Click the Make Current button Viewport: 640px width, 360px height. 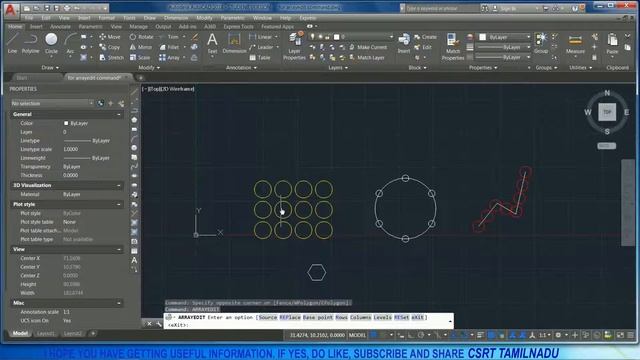click(368, 47)
